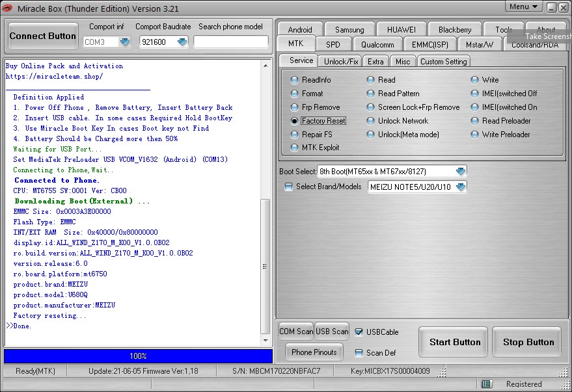
Task: Expand the MEIZU NOTE5/U20/U10 model dropdown
Action: (x=461, y=187)
